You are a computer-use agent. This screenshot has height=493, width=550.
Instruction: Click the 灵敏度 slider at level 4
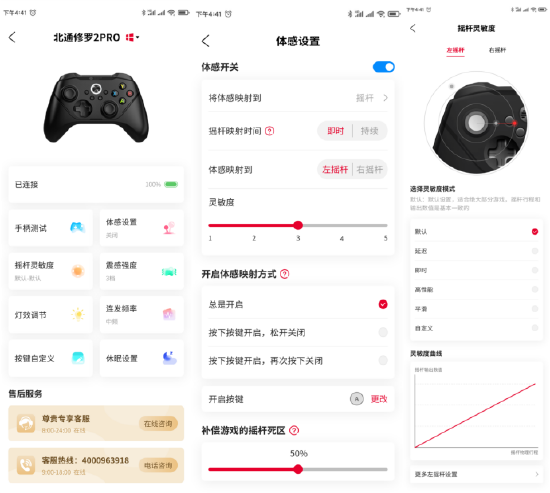[x=342, y=225]
